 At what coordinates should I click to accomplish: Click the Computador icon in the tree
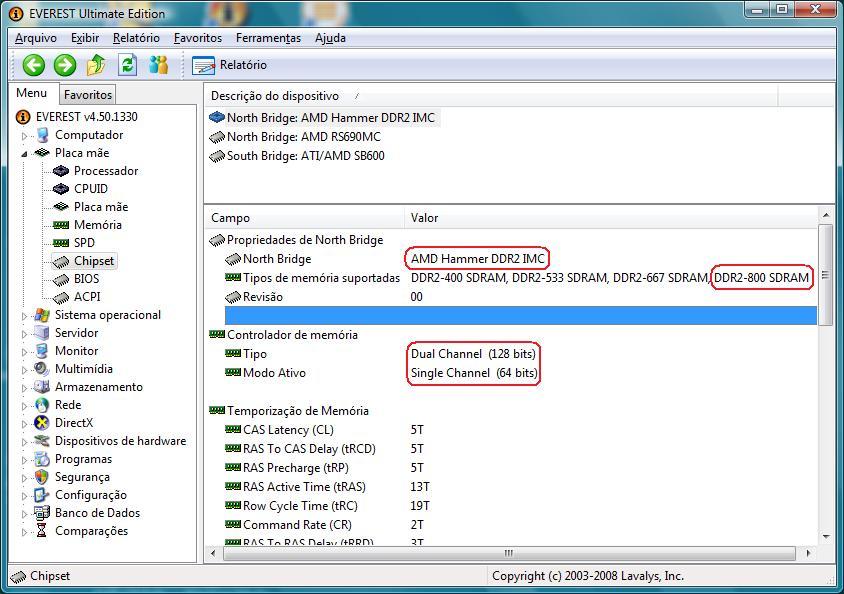point(42,135)
